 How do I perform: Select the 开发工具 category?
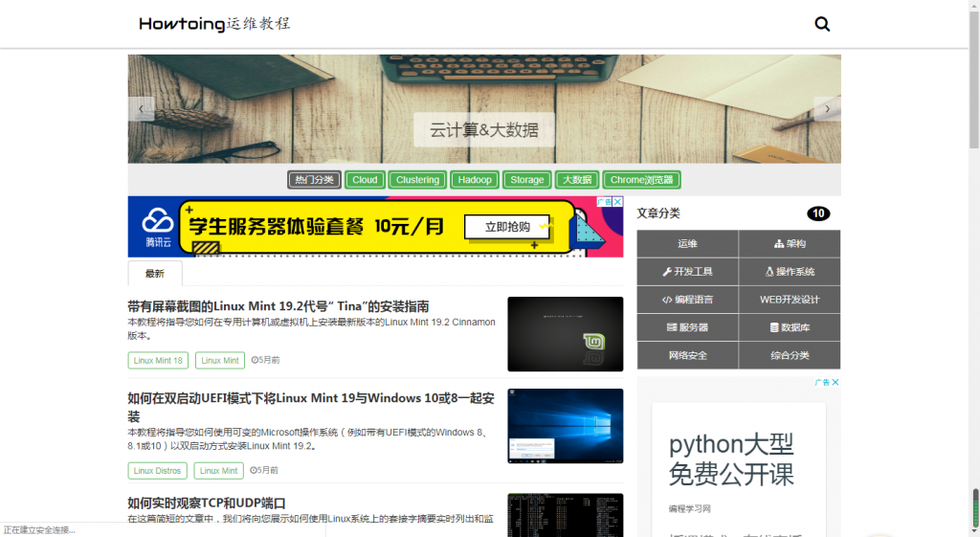point(687,271)
